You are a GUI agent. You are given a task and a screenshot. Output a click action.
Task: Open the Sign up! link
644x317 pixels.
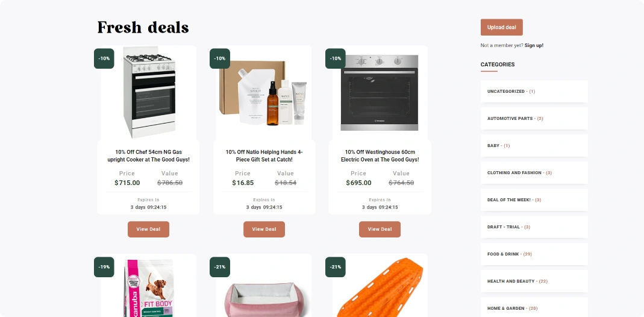click(534, 46)
